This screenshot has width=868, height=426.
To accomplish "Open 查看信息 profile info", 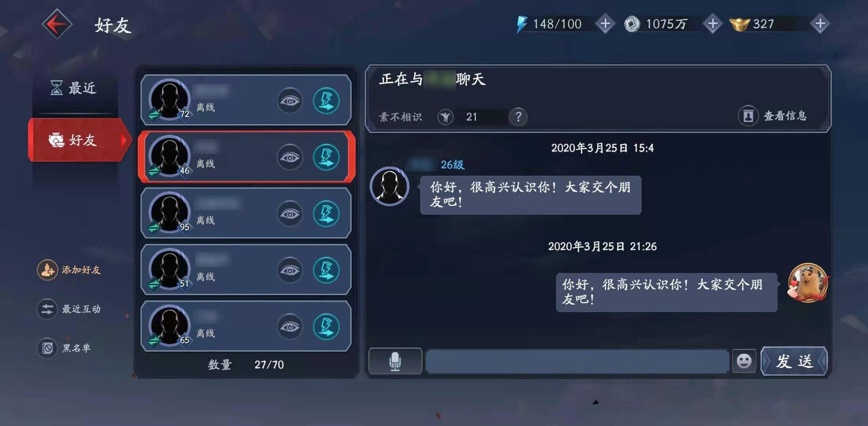I will point(773,116).
